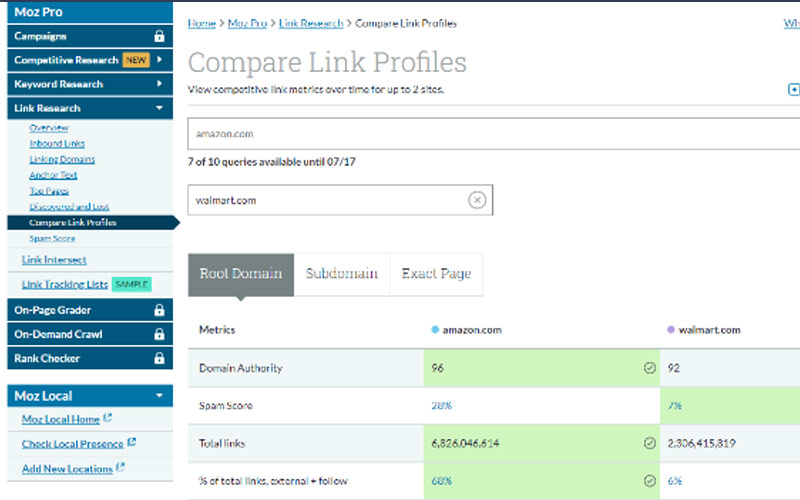Switch to the Subdomain tab
This screenshot has width=800, height=500.
(x=342, y=274)
